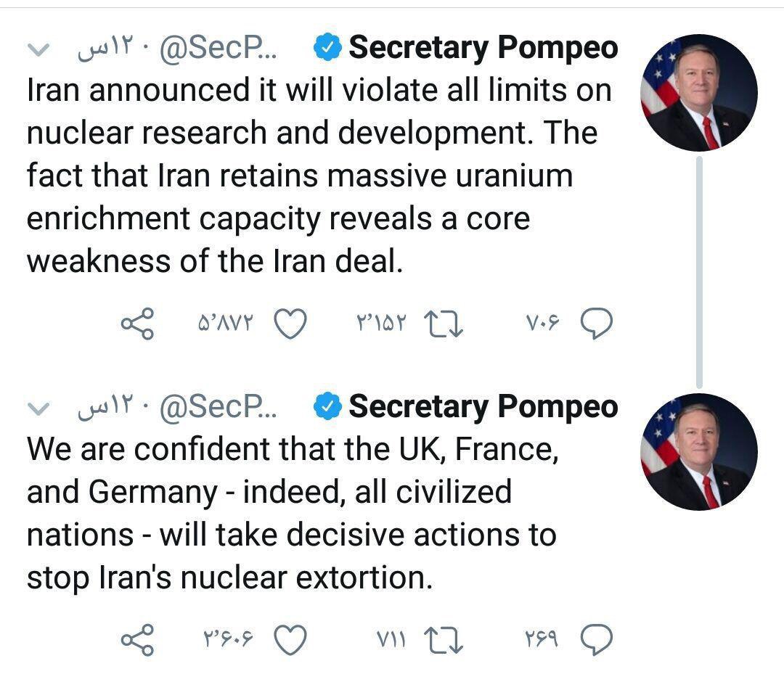Open Secretary Pompeo name in second tweet
This screenshot has width=784, height=682.
[483, 407]
